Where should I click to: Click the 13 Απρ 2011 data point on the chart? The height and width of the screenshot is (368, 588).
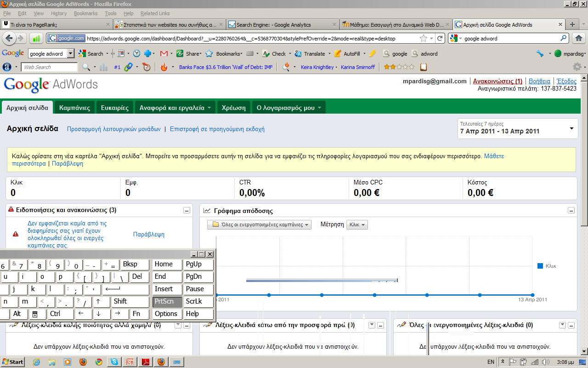[x=532, y=295]
